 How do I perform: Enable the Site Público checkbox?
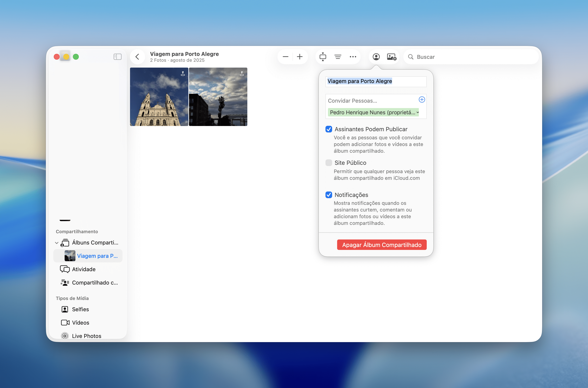pyautogui.click(x=329, y=163)
